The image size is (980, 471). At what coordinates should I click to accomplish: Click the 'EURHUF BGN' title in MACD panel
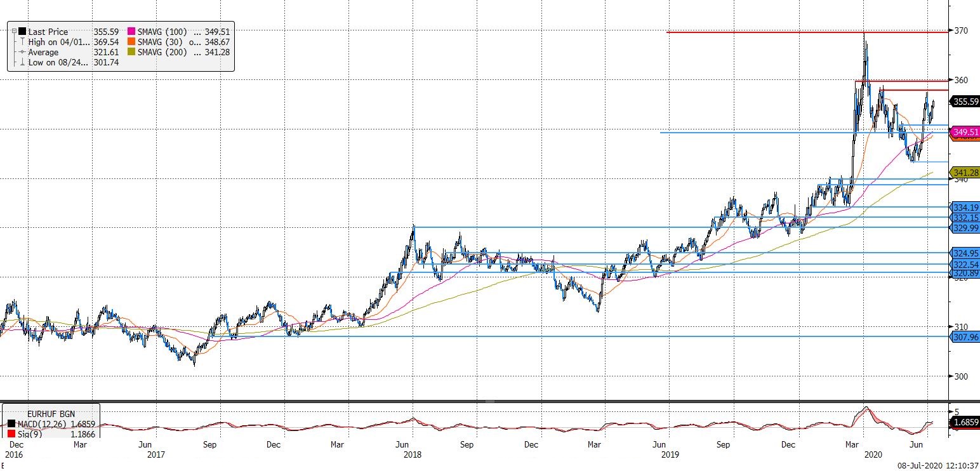click(51, 414)
